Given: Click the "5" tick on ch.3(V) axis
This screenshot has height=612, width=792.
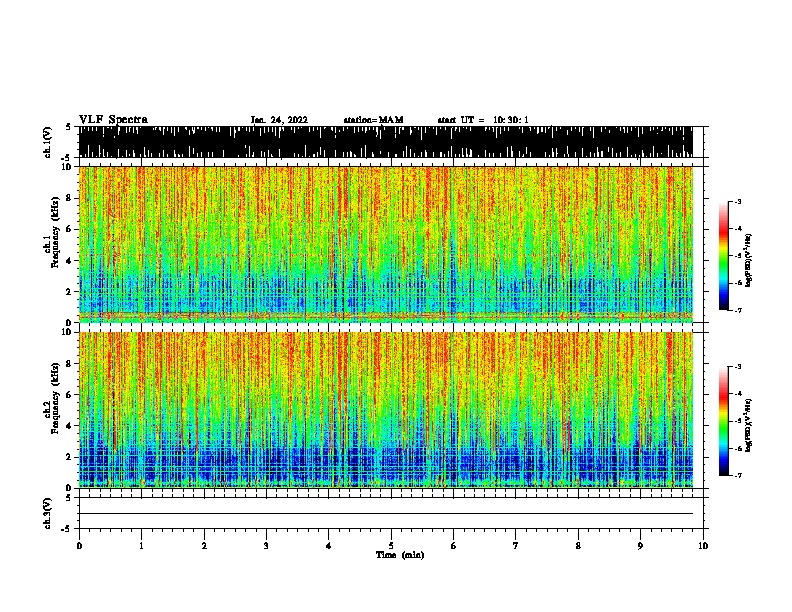Looking at the screenshot, I should coord(68,498).
